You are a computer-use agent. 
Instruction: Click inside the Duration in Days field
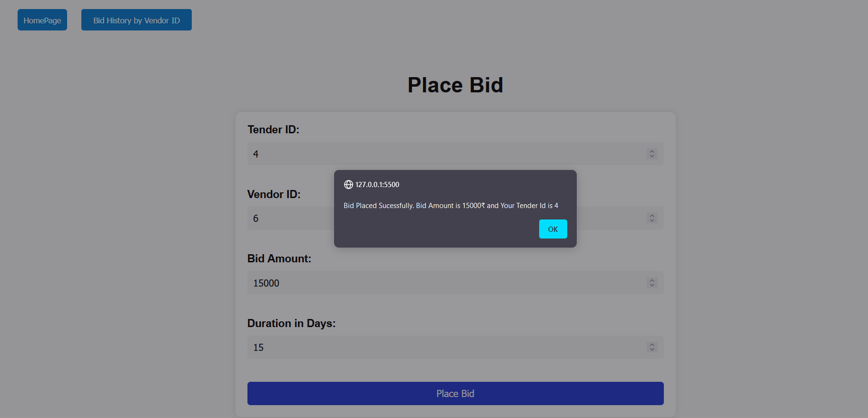pos(428,347)
